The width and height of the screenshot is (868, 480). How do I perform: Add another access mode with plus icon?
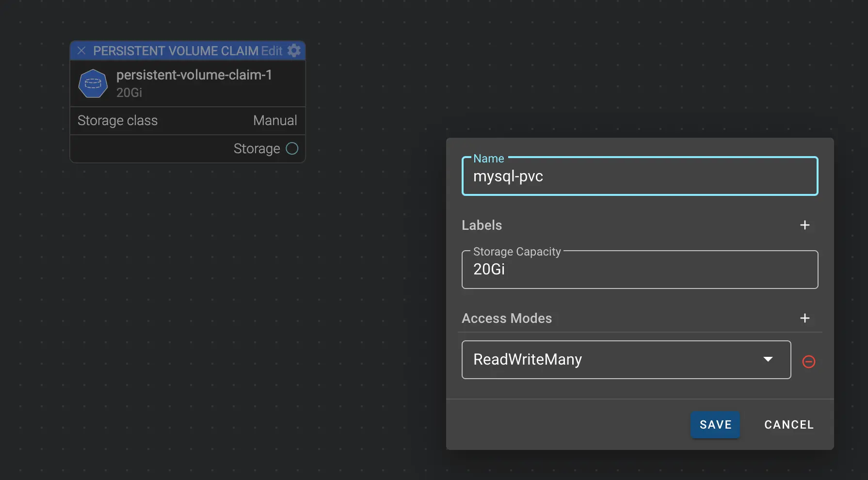[804, 318]
